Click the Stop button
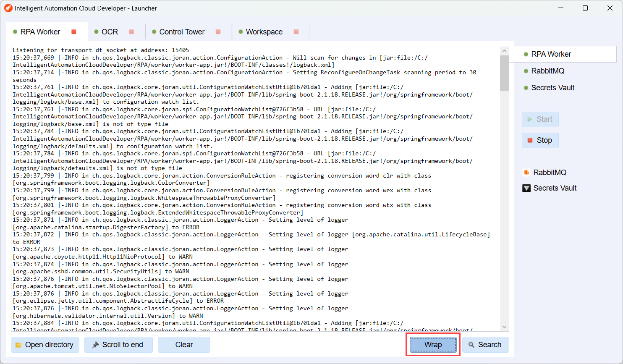 (540, 140)
